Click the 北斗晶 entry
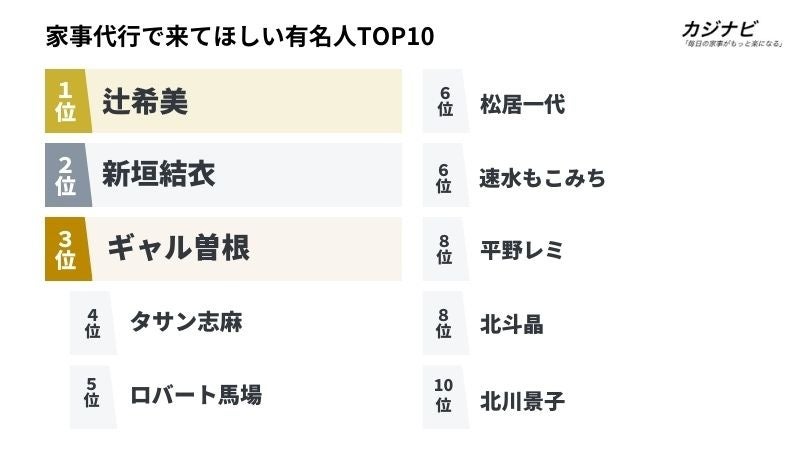Viewport: 800px width, 450px height. click(512, 324)
